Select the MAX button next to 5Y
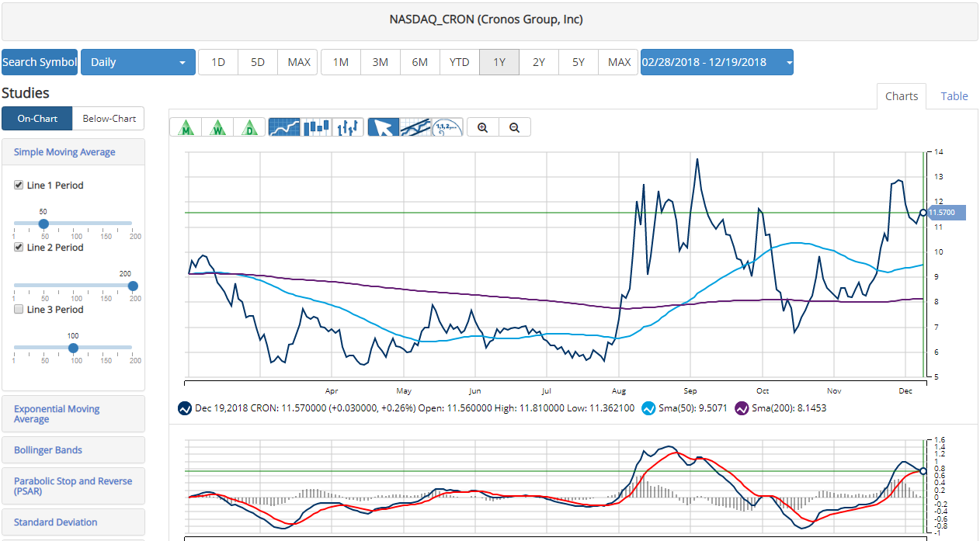Screen dimensions: 980x541 coord(619,62)
